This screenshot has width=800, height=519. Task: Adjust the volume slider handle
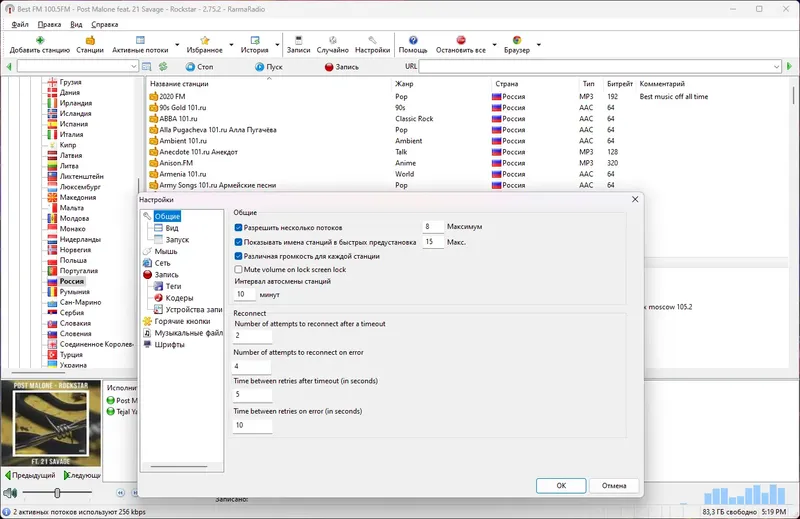(x=57, y=492)
